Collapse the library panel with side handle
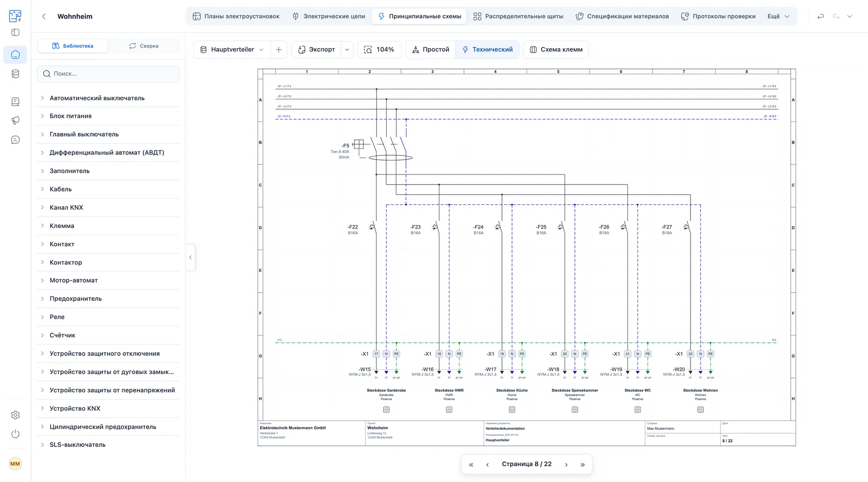The height and width of the screenshot is (482, 868). click(190, 257)
